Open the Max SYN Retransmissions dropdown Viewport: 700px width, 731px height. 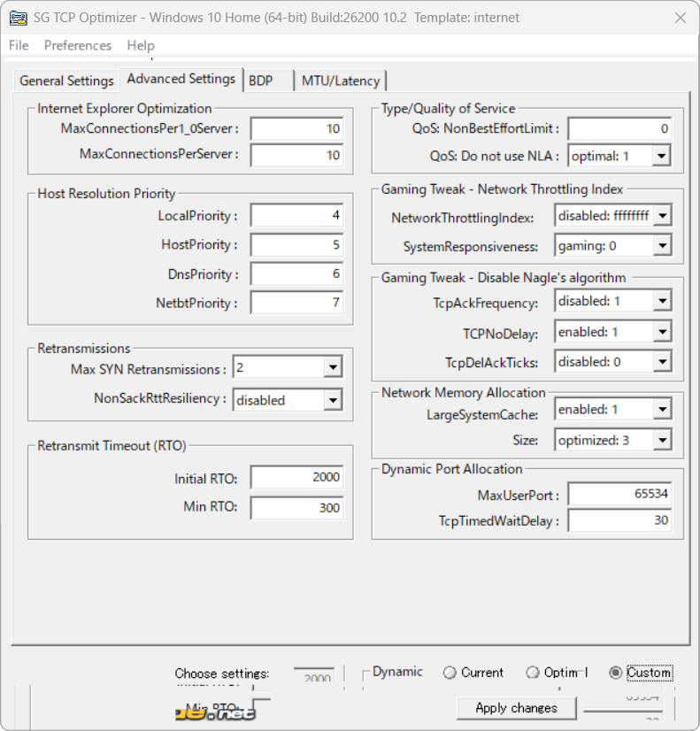(x=333, y=367)
